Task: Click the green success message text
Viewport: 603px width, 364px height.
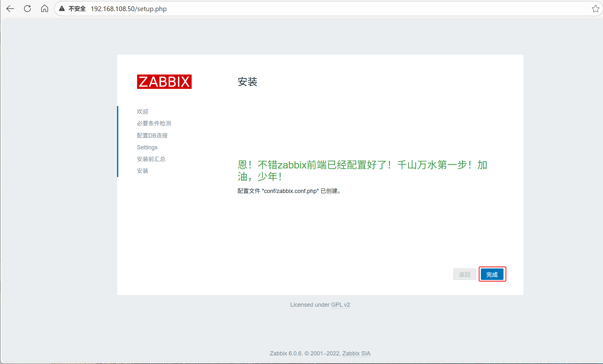Action: click(362, 171)
